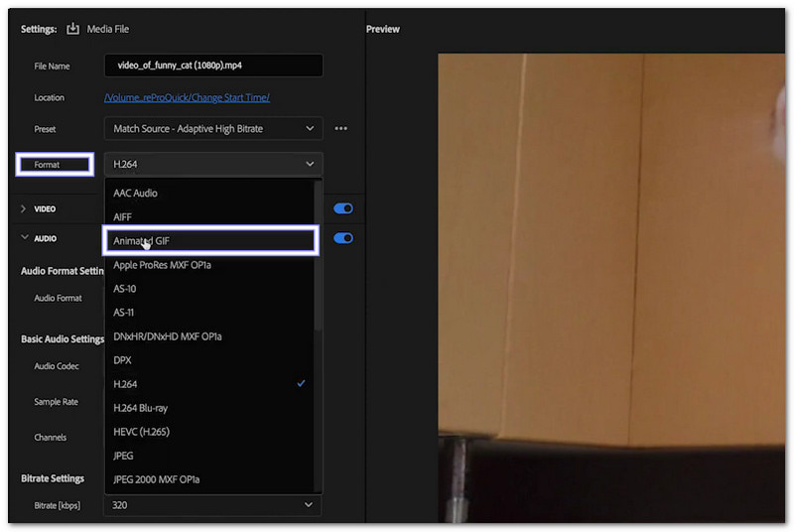
Task: Collapse the AUDIO section
Action: coord(24,238)
